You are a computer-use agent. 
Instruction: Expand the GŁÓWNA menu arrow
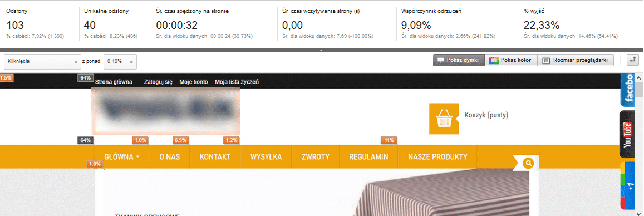tap(137, 157)
